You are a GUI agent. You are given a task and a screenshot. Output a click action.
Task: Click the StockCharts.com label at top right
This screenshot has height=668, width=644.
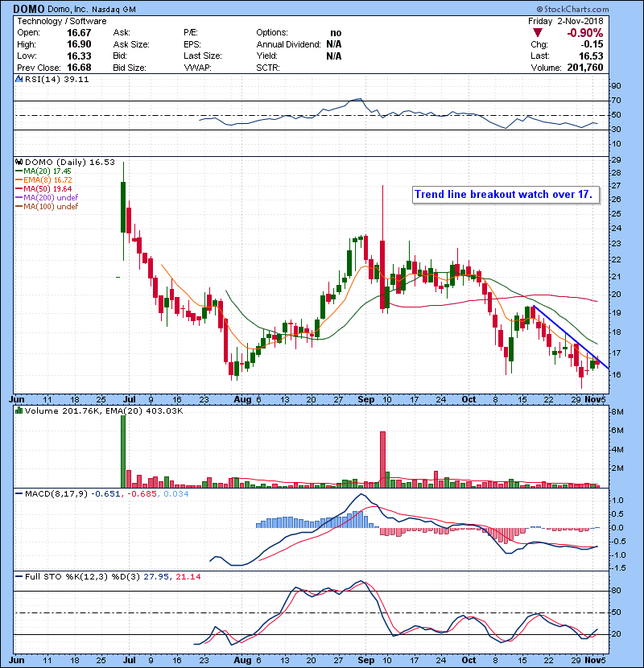click(x=572, y=9)
